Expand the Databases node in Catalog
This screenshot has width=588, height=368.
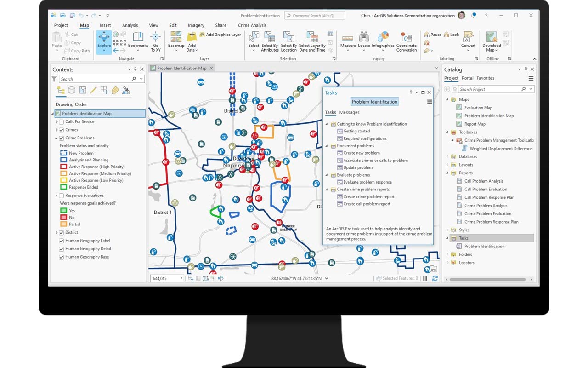pos(447,156)
